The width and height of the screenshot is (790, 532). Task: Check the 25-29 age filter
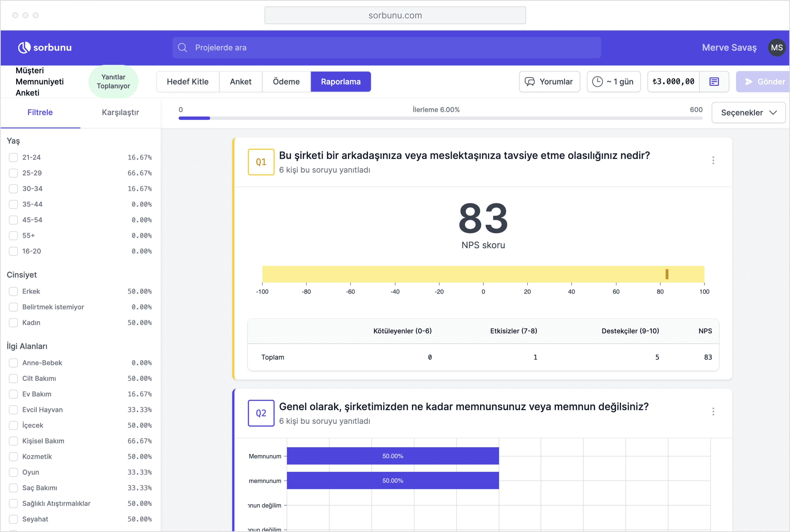click(x=13, y=173)
